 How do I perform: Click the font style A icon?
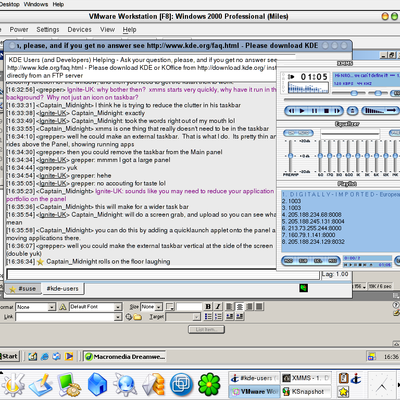point(63,307)
